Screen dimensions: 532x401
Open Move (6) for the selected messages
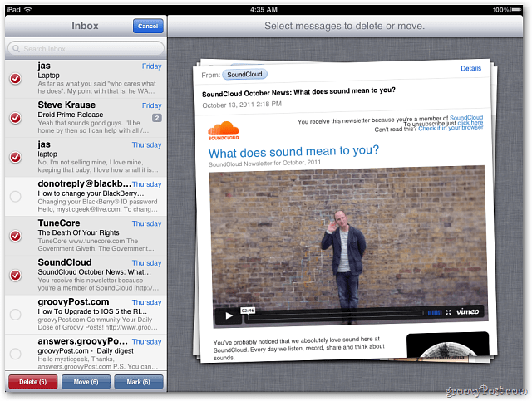point(86,382)
